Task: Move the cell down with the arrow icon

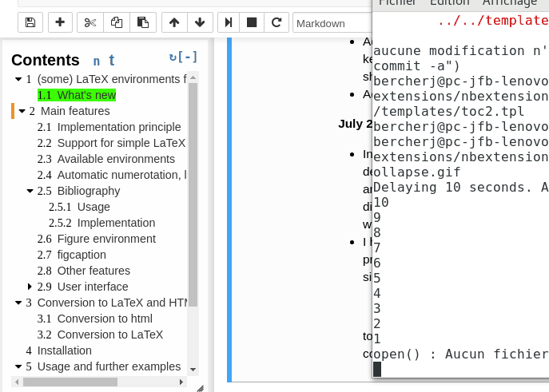Action: tap(200, 22)
